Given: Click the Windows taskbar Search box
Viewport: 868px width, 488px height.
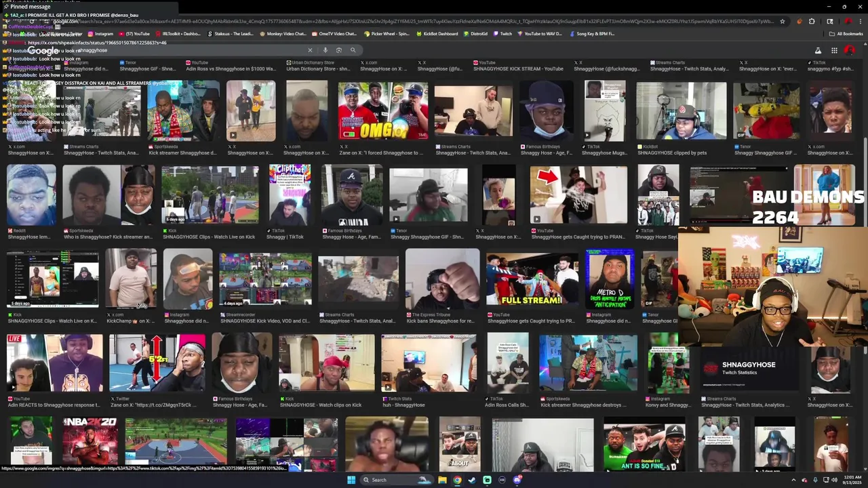Looking at the screenshot, I should click(397, 480).
